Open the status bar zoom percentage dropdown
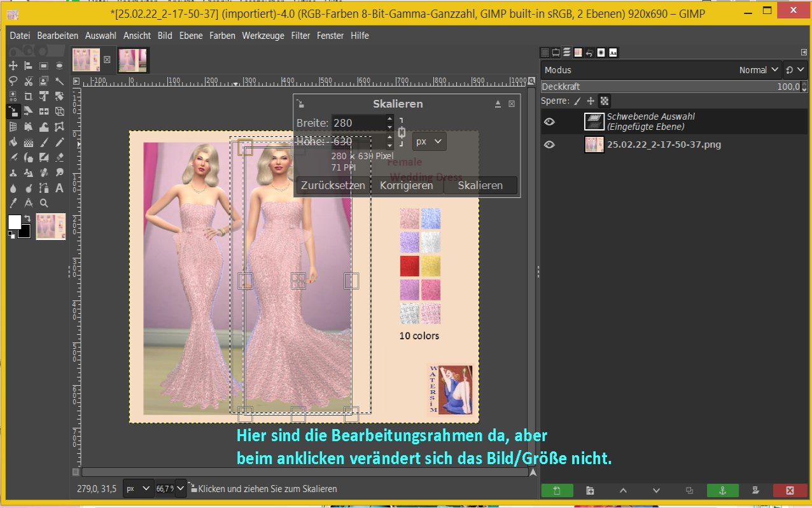 [180, 489]
